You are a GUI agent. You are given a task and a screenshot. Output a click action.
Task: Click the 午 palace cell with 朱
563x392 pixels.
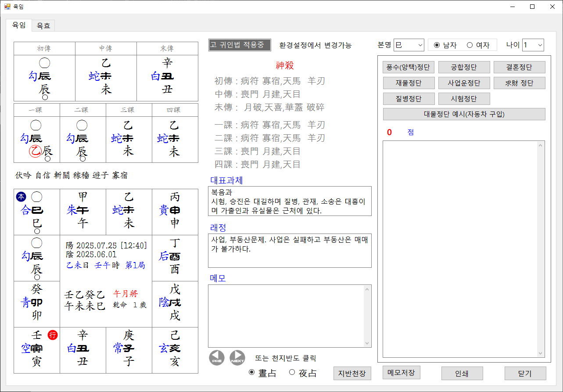83,212
